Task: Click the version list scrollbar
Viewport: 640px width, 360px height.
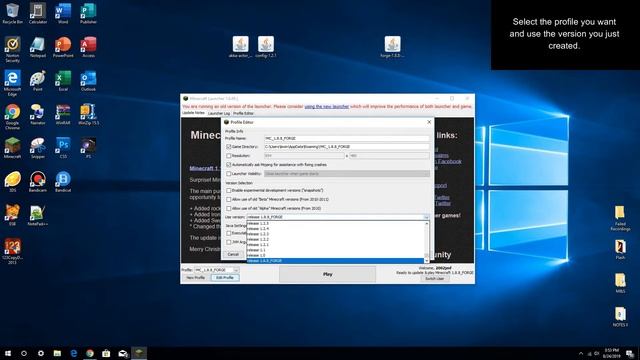Action: tap(427, 242)
